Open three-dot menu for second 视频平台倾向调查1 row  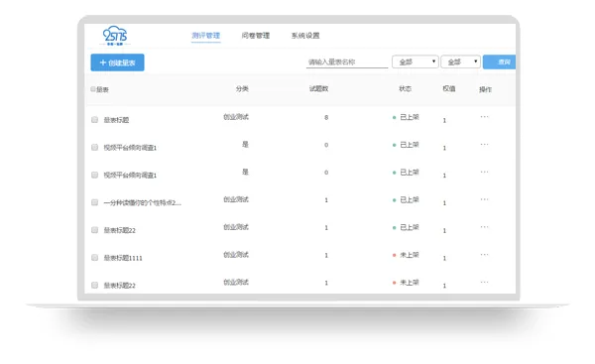tap(484, 173)
